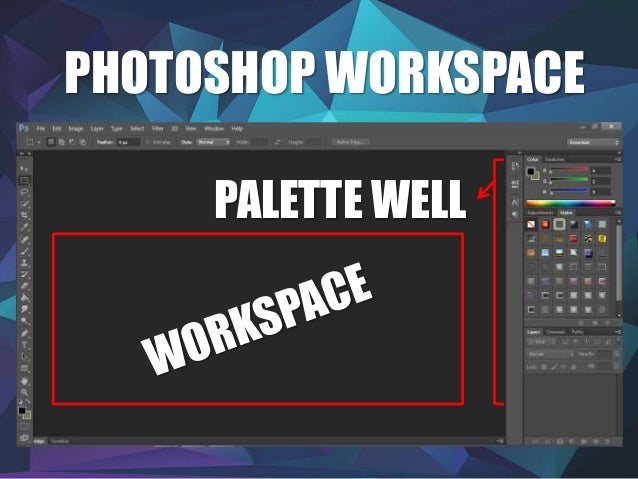The image size is (638, 479).
Task: Enable New selection mode button
Action: 51,142
